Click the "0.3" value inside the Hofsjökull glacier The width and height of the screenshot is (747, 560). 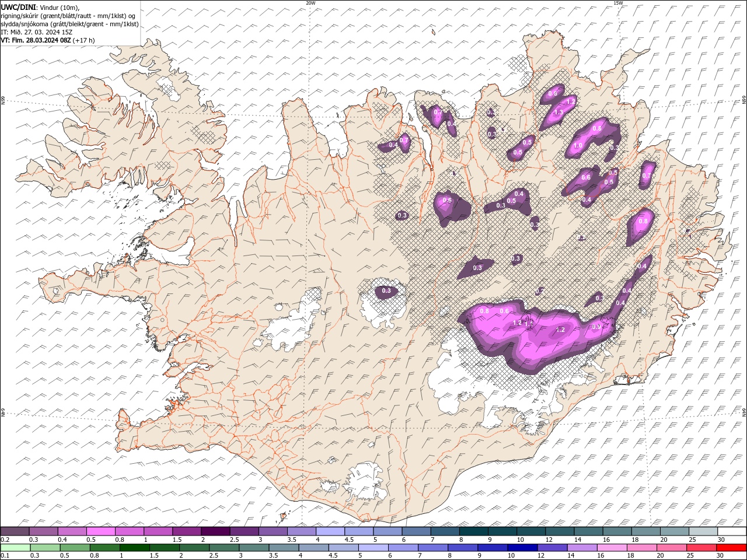point(386,290)
